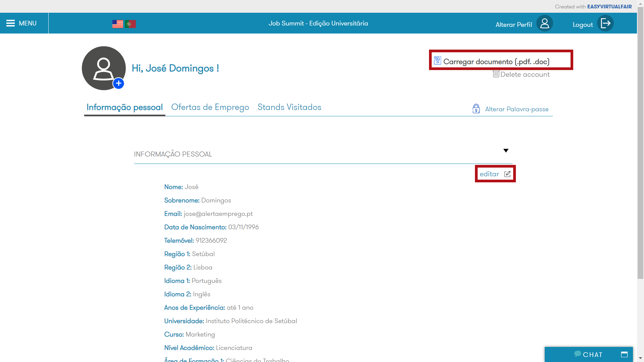Click the Alterar Perfil user icon

[544, 23]
